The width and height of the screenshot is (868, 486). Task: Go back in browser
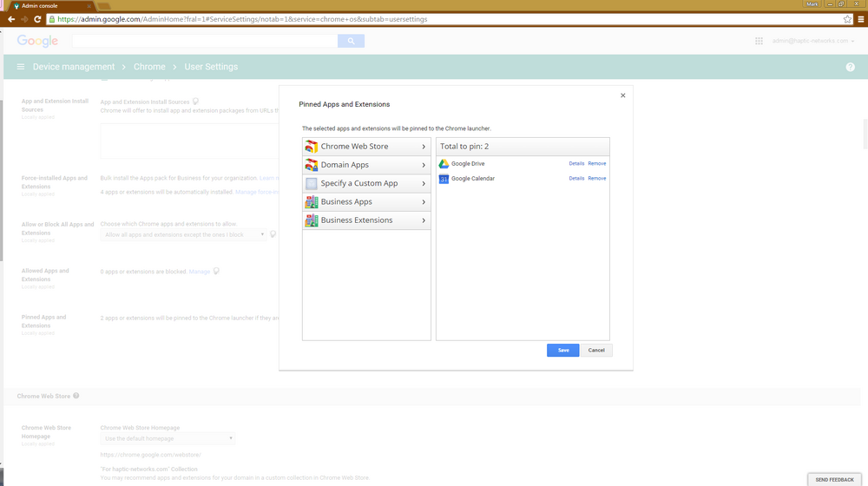point(11,19)
